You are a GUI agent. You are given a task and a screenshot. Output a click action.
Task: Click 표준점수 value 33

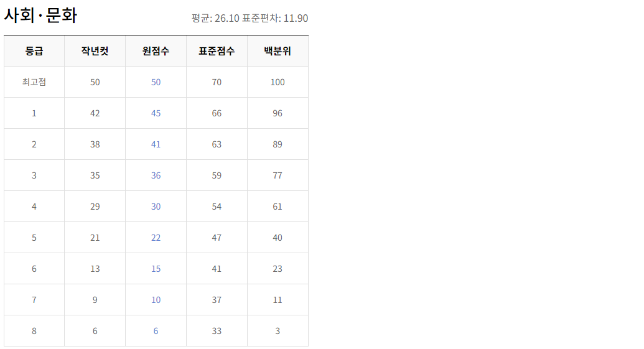(217, 331)
